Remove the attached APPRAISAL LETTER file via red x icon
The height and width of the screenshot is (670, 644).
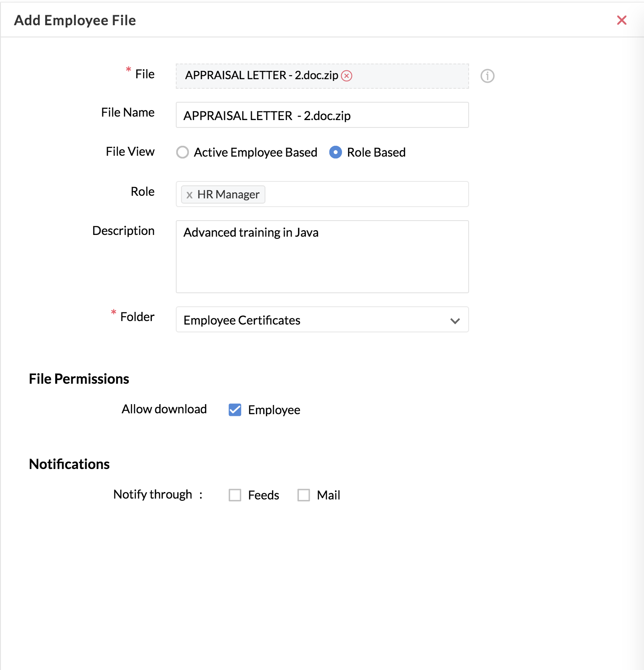(x=347, y=76)
